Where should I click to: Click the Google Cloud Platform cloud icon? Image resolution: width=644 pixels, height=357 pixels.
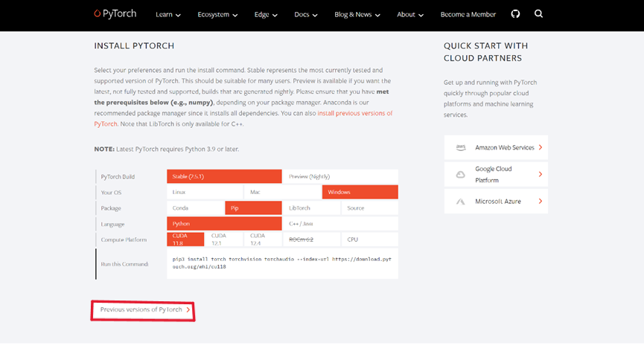pos(460,174)
